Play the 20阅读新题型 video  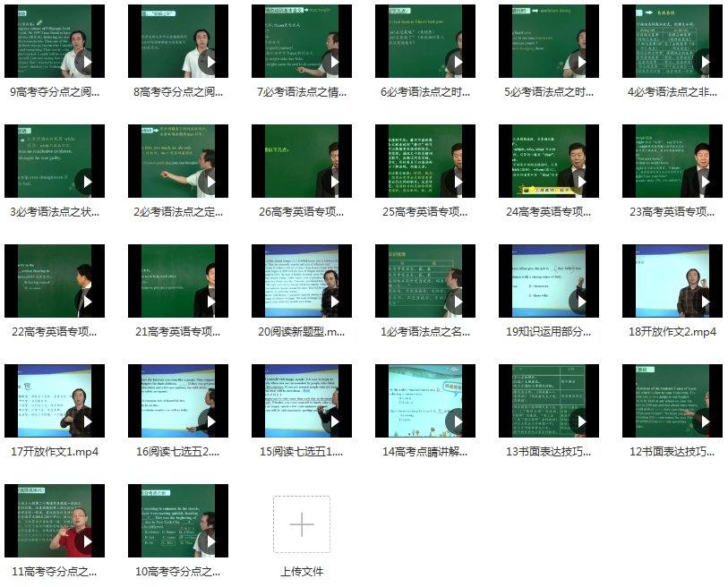click(x=333, y=302)
